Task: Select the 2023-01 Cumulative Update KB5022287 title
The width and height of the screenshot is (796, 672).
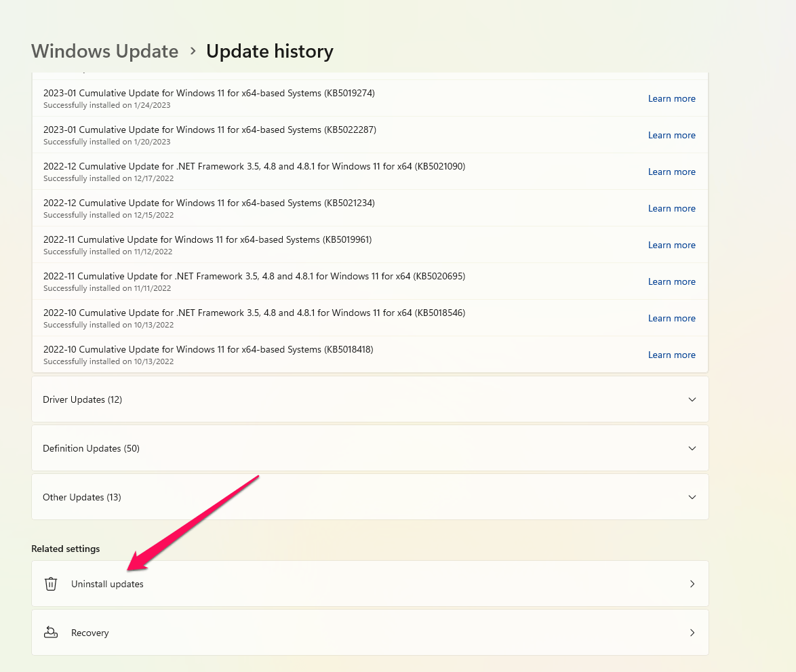Action: pos(210,130)
